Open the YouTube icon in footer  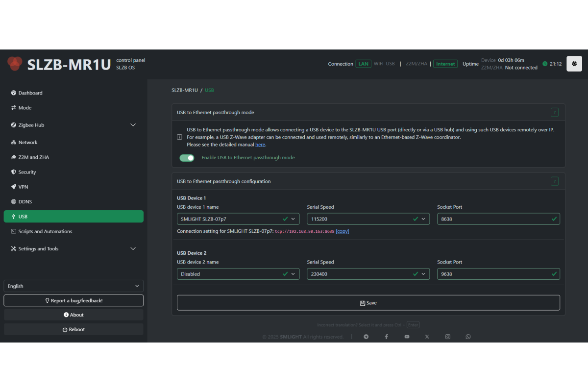407,337
